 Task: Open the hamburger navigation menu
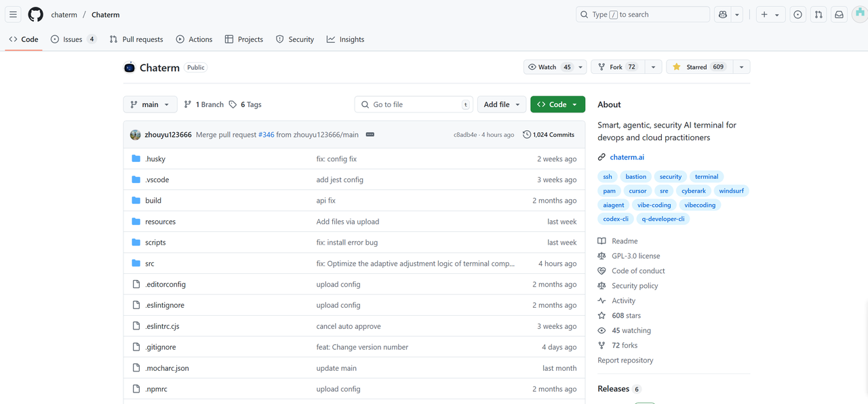[x=13, y=14]
